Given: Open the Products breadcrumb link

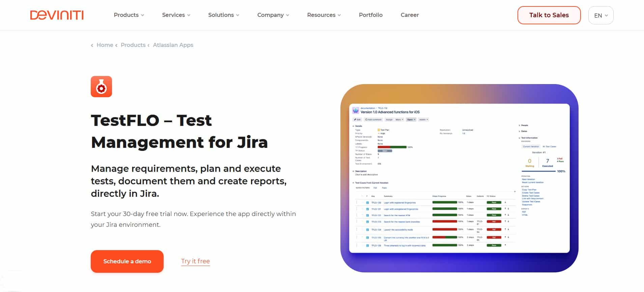Looking at the screenshot, I should point(133,45).
